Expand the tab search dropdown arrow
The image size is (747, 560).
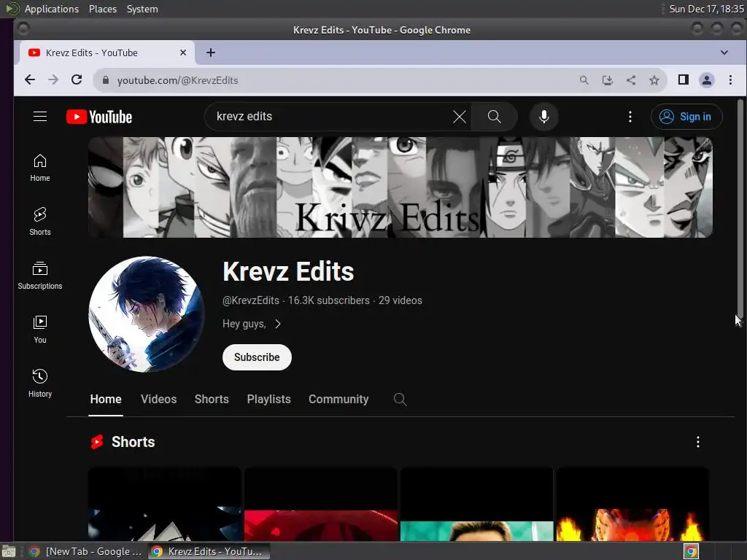pos(724,52)
